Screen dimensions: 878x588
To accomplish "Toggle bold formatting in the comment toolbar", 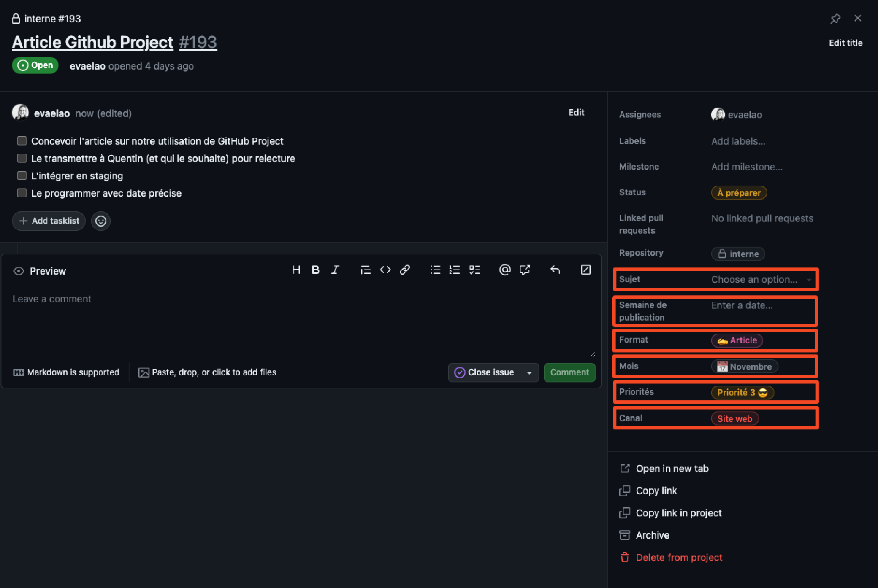I will (315, 270).
